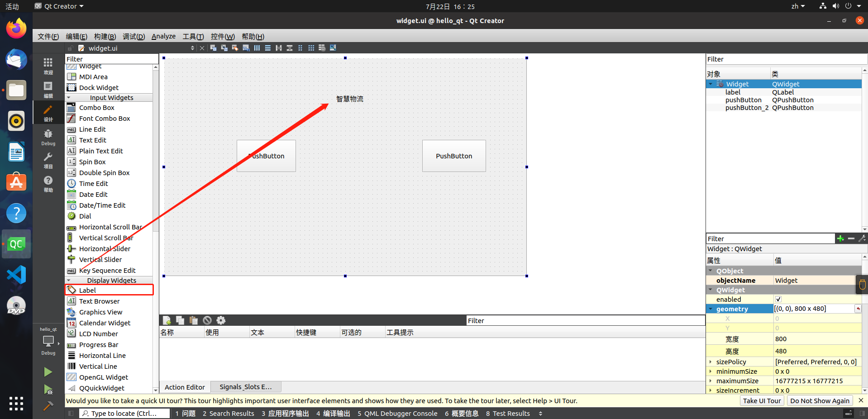Click Type to locate search field
This screenshot has width=868, height=419.
click(124, 414)
